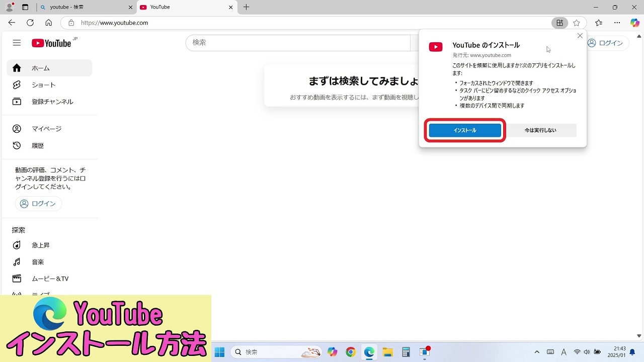Close the 'youtube - 検索' tab
Screen dimensions: 644x362
point(130,7)
